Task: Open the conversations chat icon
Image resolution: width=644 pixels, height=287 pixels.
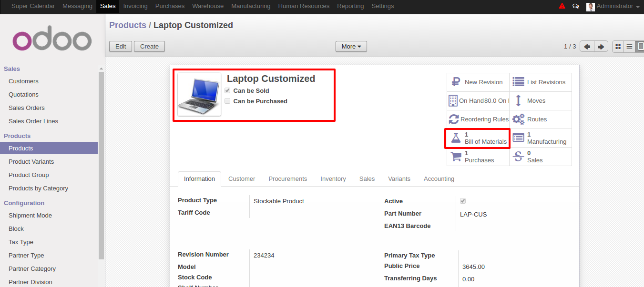Action: [x=576, y=6]
